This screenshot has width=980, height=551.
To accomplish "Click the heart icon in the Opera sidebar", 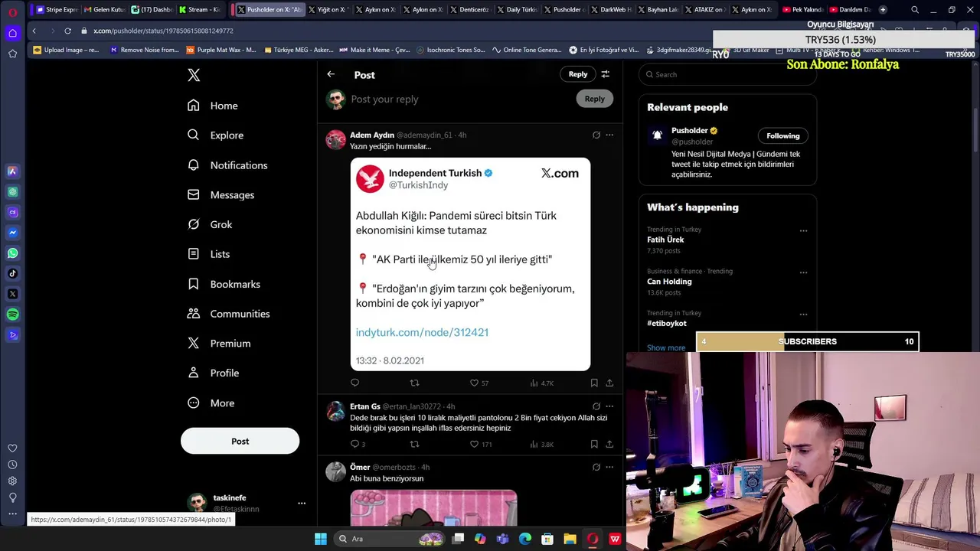I will (12, 448).
